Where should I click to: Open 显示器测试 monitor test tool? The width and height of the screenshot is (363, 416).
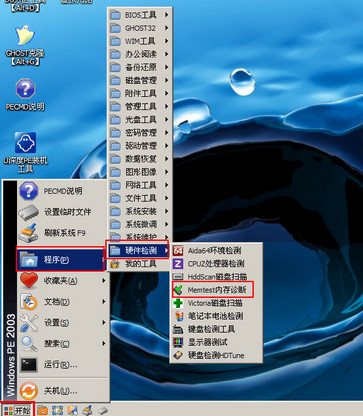pyautogui.click(x=216, y=342)
